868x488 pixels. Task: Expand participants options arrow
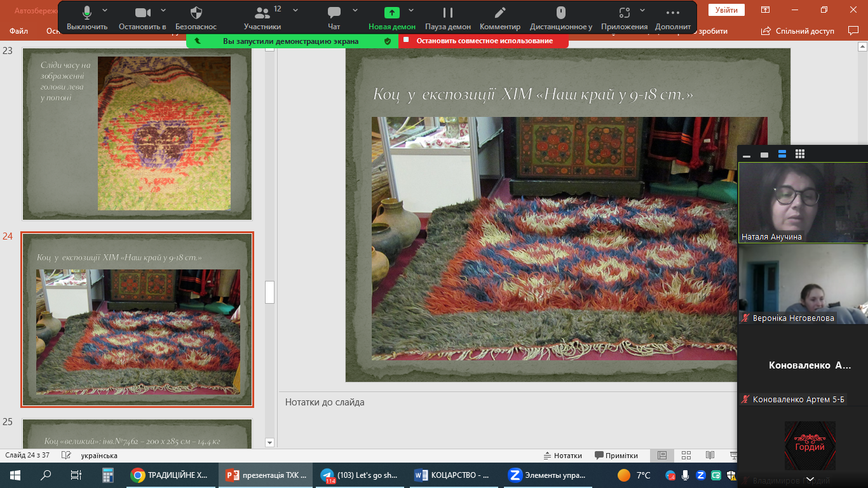coord(295,11)
